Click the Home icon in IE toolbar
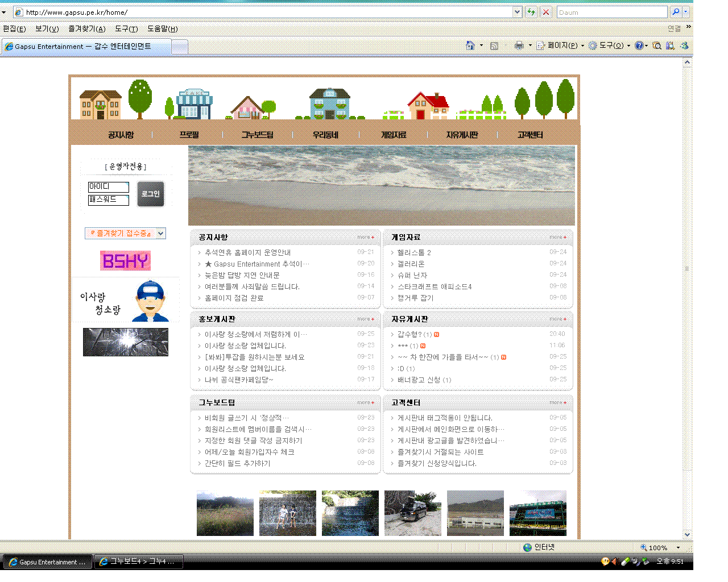This screenshot has width=728, height=582. 470,45
